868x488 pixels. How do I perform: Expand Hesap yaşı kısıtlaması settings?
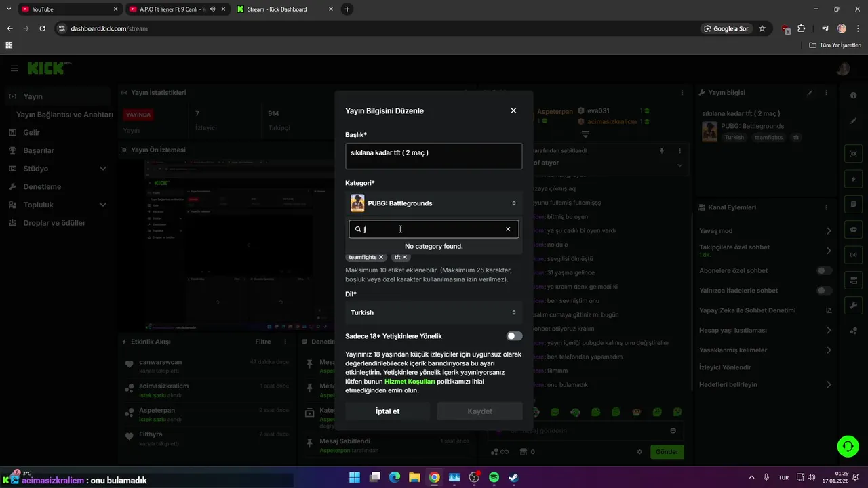click(829, 330)
